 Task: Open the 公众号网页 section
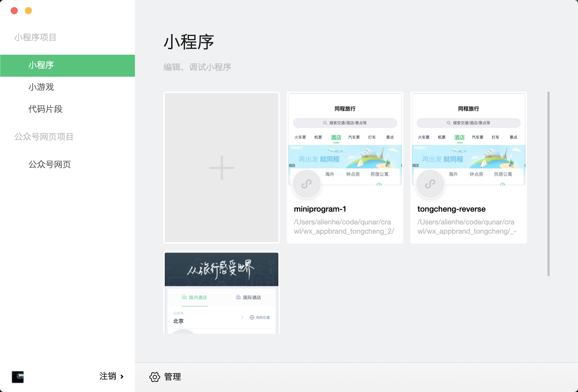(x=50, y=164)
